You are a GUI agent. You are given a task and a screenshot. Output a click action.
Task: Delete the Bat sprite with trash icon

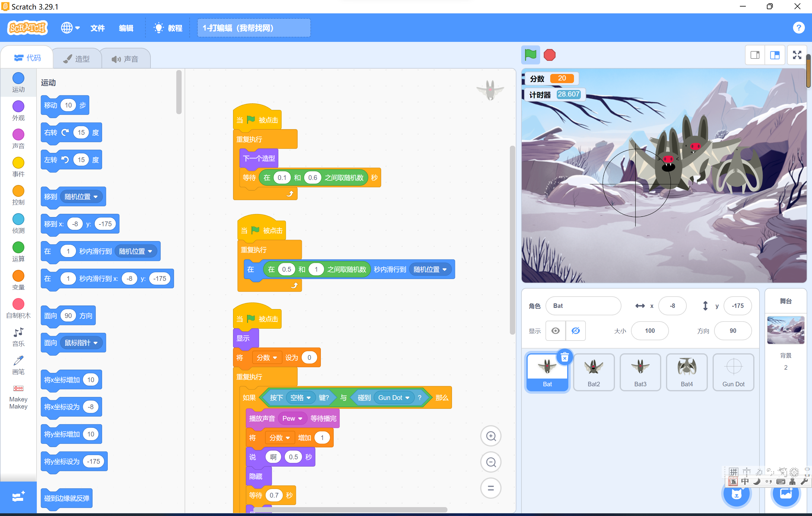click(564, 357)
